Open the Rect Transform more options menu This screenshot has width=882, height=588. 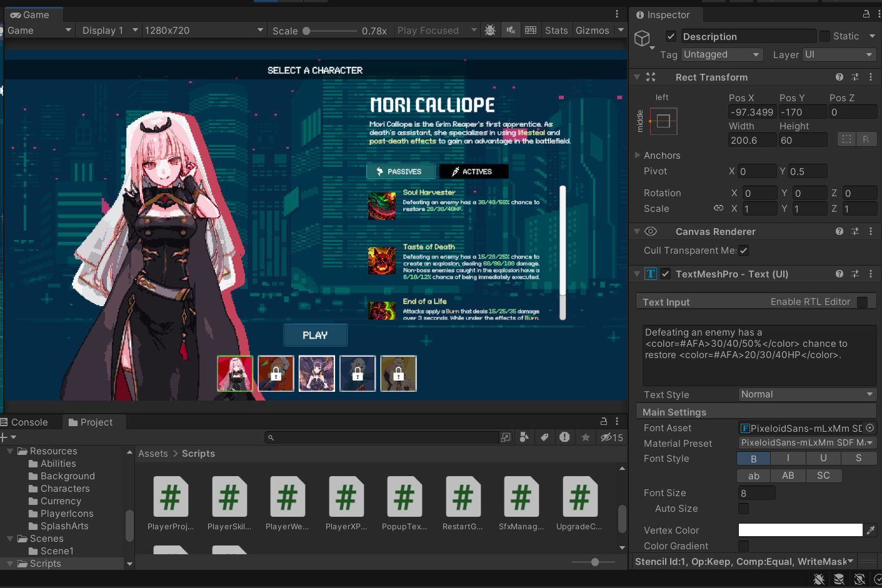[871, 77]
